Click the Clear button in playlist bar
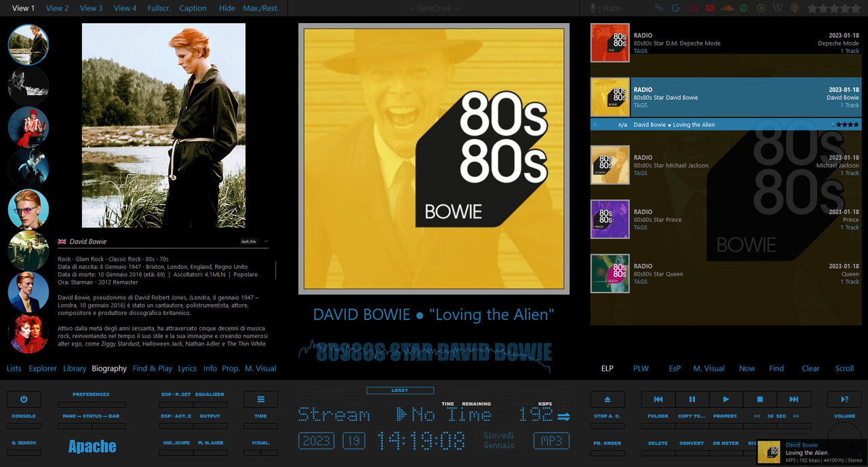The width and height of the screenshot is (868, 467). pyautogui.click(x=811, y=369)
